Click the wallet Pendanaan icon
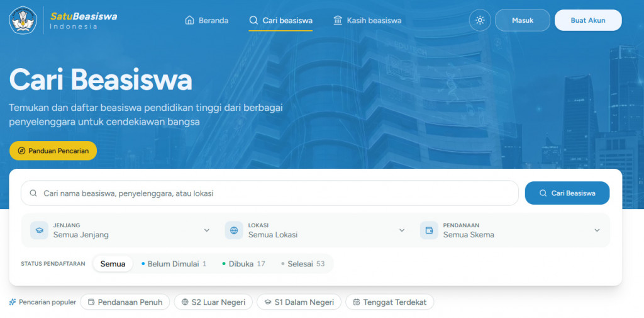644x318 pixels. (x=429, y=230)
